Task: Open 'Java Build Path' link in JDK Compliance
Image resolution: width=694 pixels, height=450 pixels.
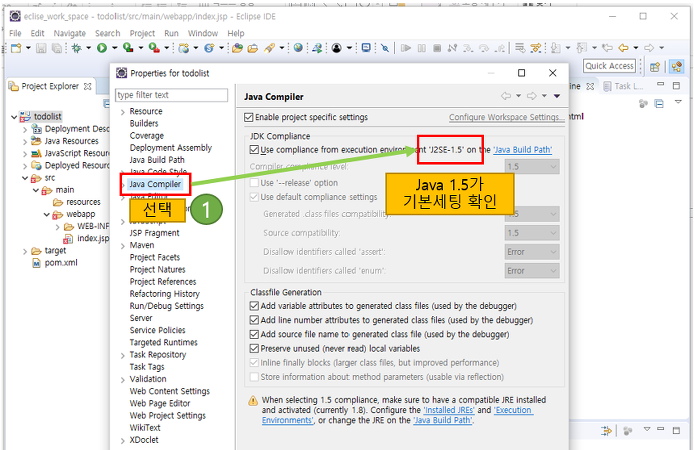Action: [x=522, y=150]
